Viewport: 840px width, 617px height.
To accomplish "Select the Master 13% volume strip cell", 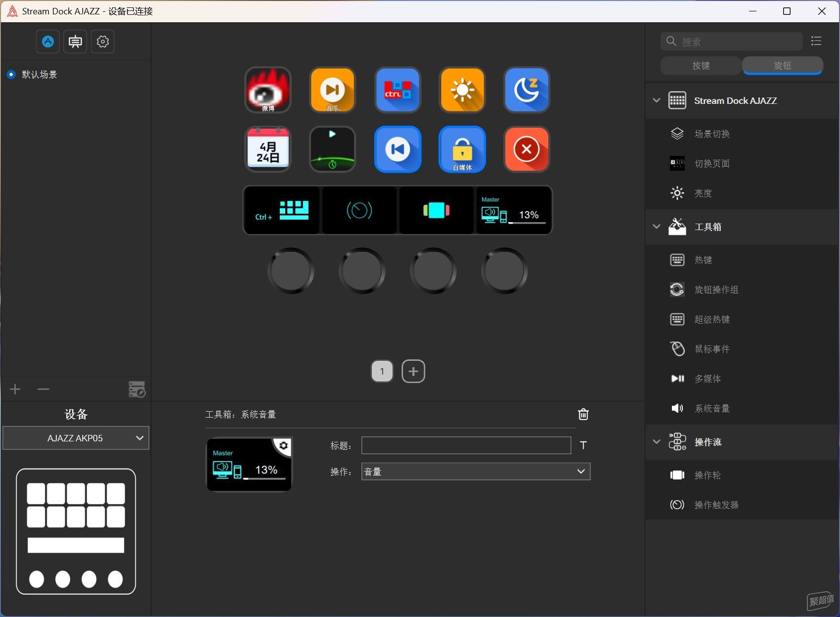I will point(513,210).
